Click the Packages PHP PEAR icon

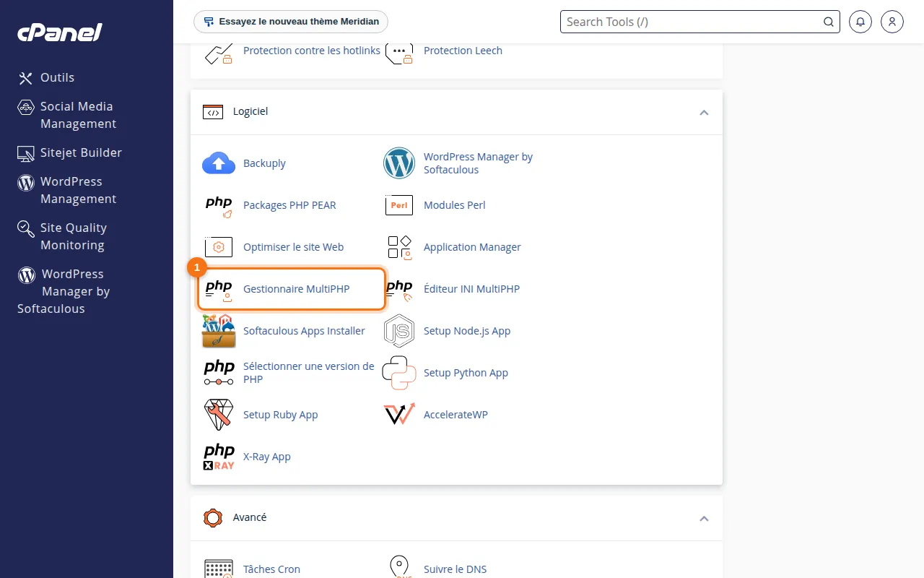[219, 206]
